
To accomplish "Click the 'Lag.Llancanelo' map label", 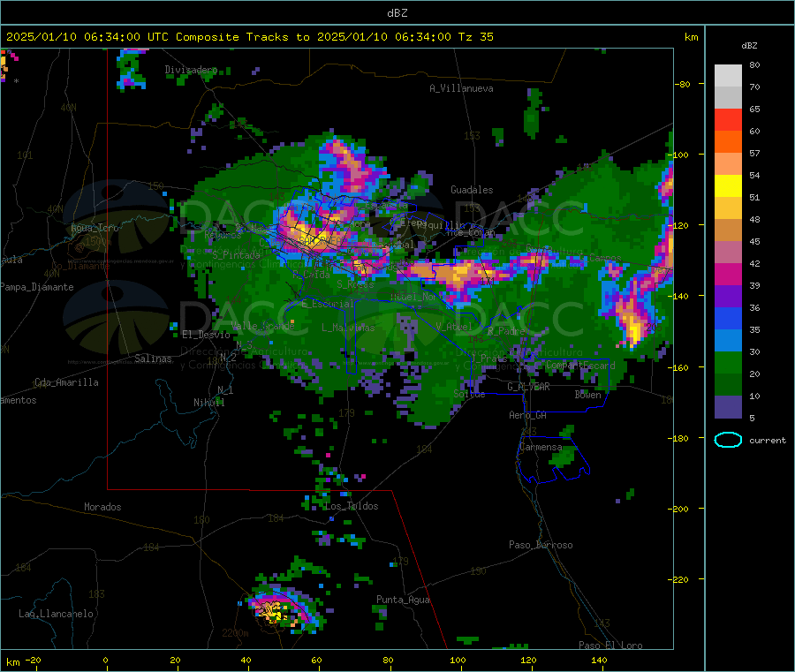I will (x=56, y=614).
